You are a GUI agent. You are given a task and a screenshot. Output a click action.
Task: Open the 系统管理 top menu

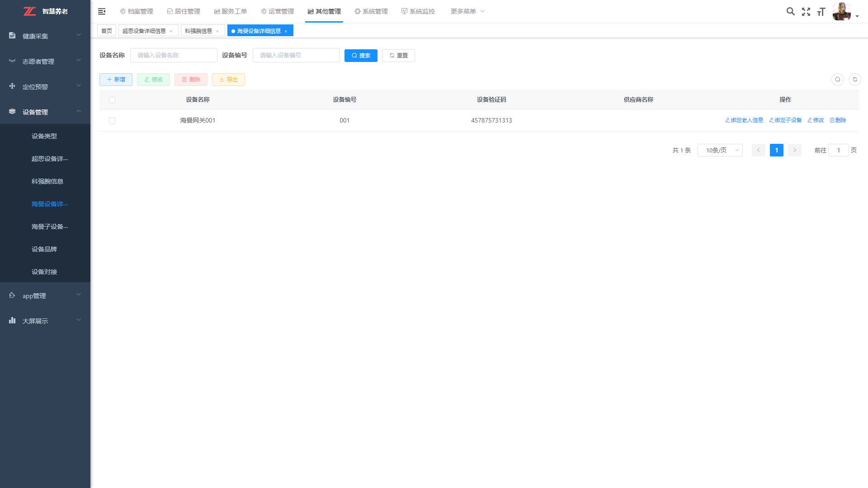tap(371, 11)
